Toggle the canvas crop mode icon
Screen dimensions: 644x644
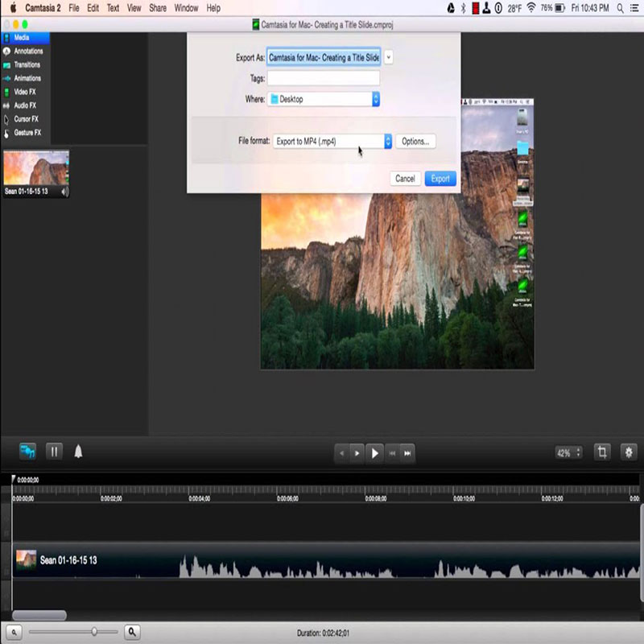coord(602,452)
